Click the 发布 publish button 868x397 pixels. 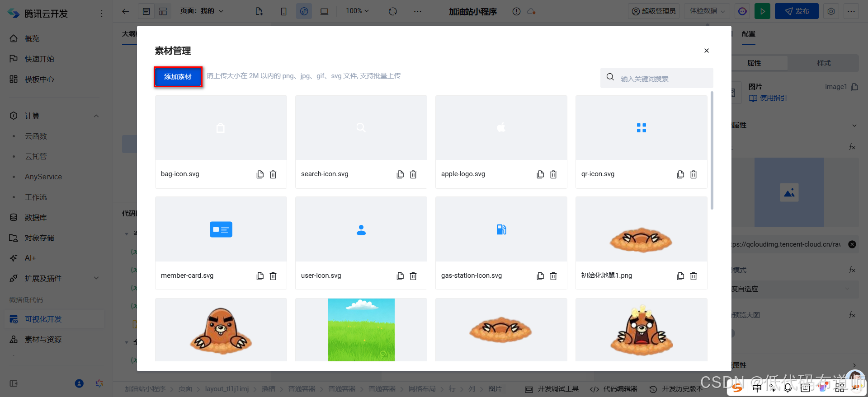tap(797, 11)
